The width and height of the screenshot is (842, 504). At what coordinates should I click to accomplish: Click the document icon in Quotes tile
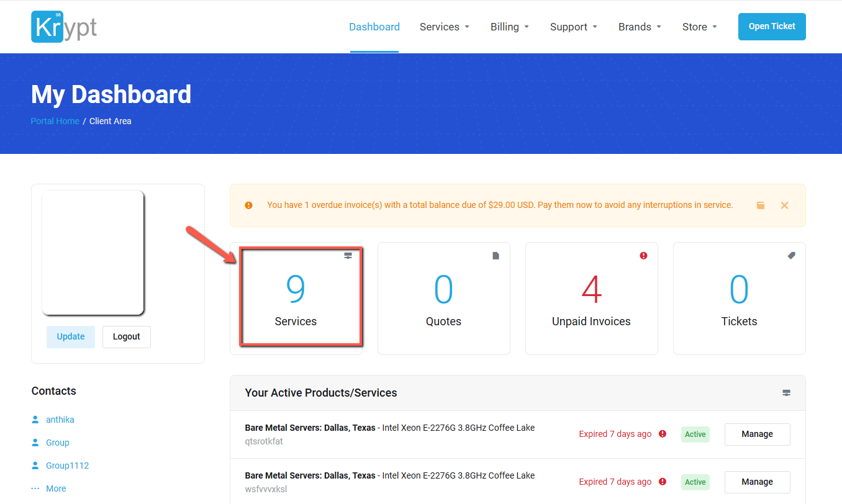(496, 256)
